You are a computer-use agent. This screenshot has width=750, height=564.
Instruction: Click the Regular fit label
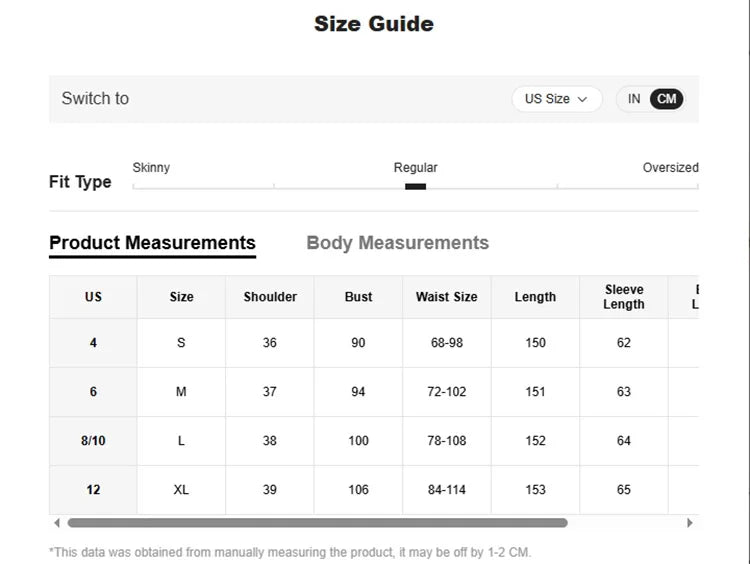coord(415,167)
